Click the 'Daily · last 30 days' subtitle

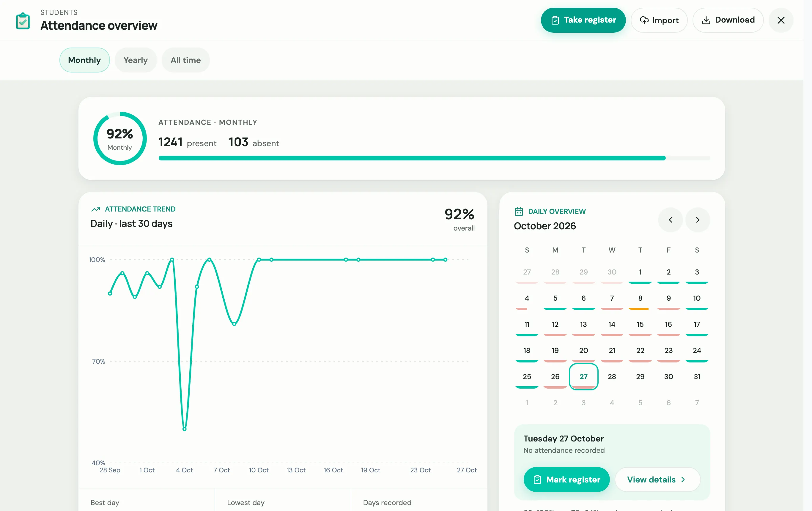pyautogui.click(x=131, y=223)
